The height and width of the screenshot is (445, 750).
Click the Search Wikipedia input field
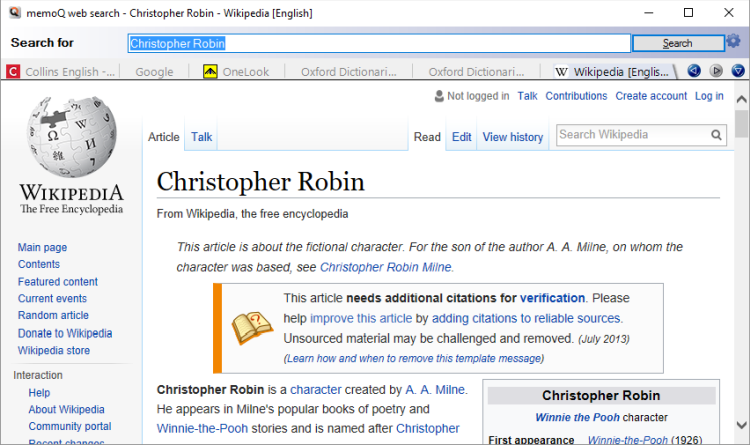[632, 135]
